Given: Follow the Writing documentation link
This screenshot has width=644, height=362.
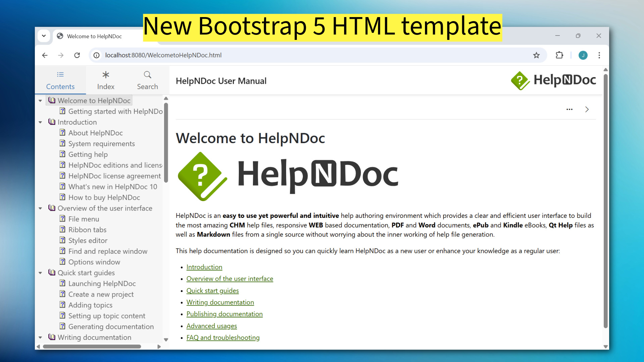Looking at the screenshot, I should [x=220, y=302].
